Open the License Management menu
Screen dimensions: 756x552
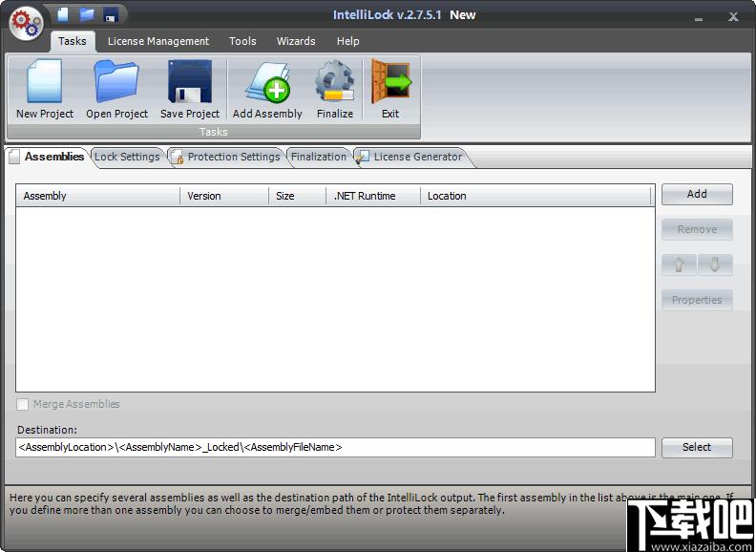(158, 41)
